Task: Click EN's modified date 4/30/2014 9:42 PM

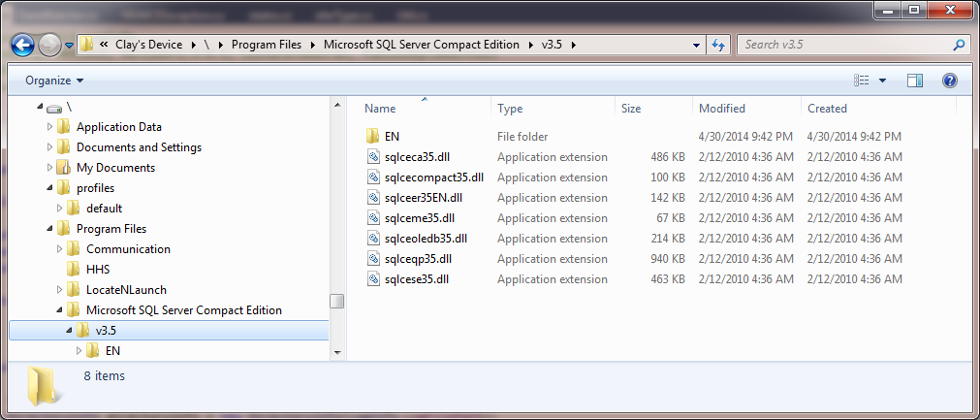Action: 745,136
